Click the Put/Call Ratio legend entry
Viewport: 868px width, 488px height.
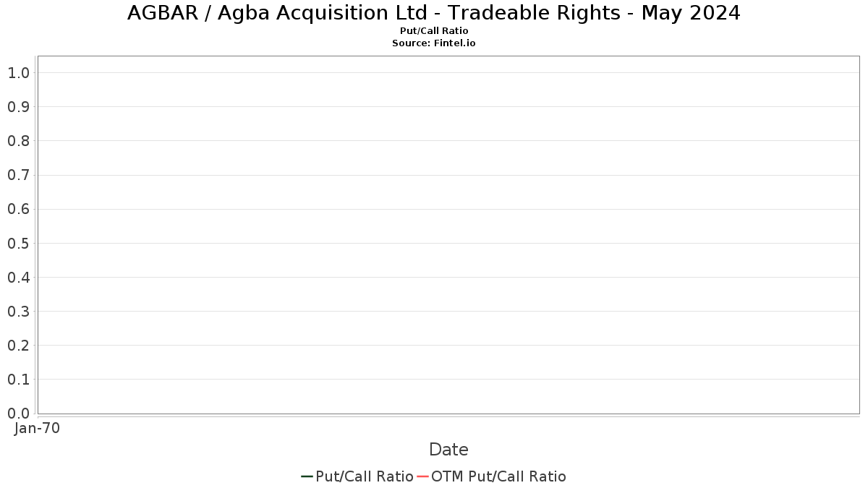point(357,476)
